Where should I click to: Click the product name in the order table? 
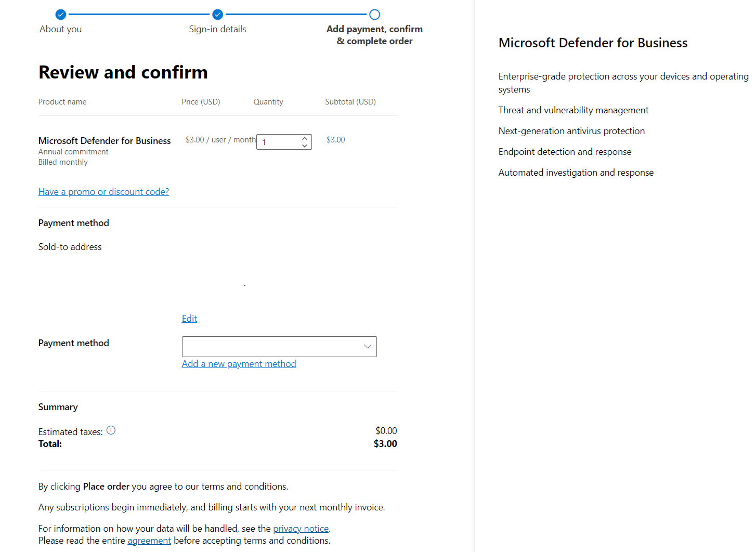(105, 141)
